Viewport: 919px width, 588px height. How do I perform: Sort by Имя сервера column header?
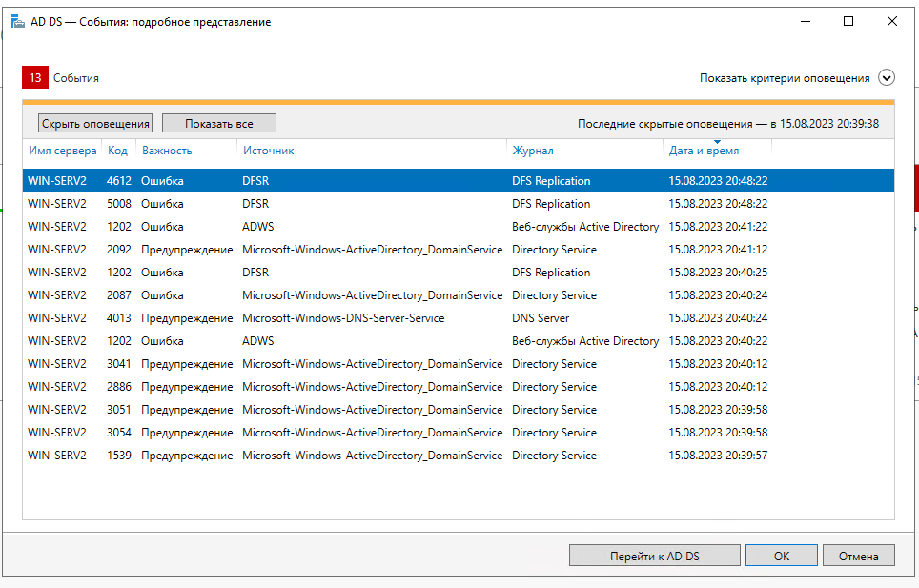[62, 151]
